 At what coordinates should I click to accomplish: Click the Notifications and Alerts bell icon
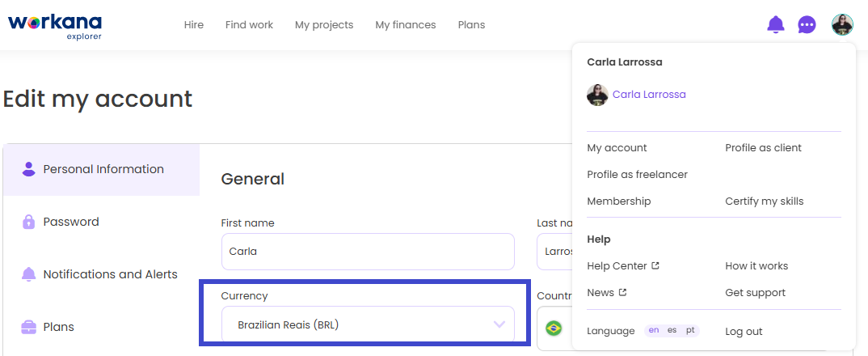(29, 274)
